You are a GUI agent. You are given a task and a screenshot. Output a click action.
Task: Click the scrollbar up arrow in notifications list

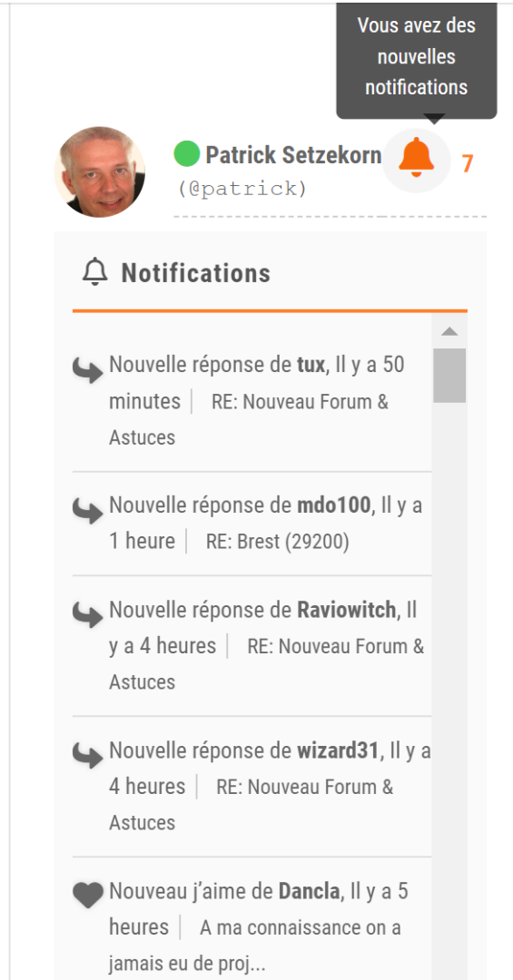click(x=449, y=331)
